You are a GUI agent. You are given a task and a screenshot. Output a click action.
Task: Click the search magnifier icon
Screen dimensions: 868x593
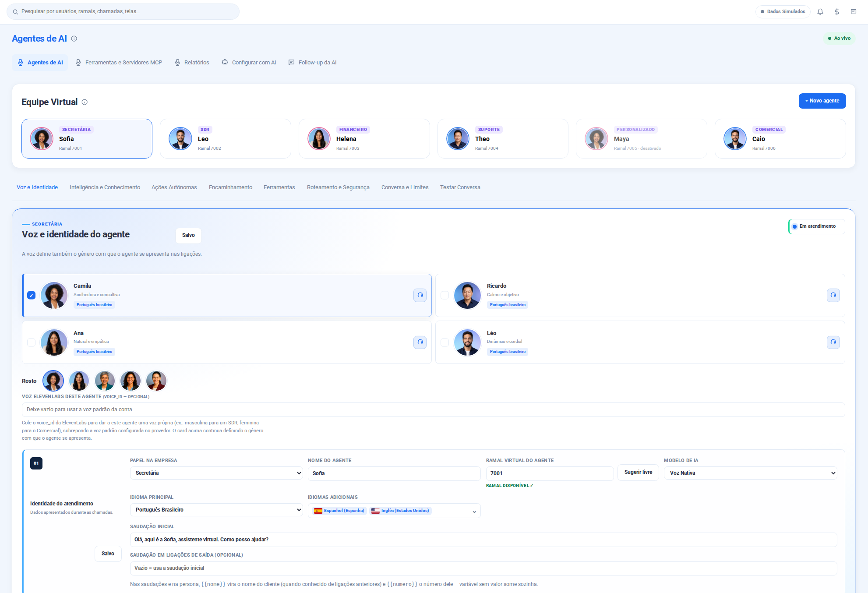point(15,12)
